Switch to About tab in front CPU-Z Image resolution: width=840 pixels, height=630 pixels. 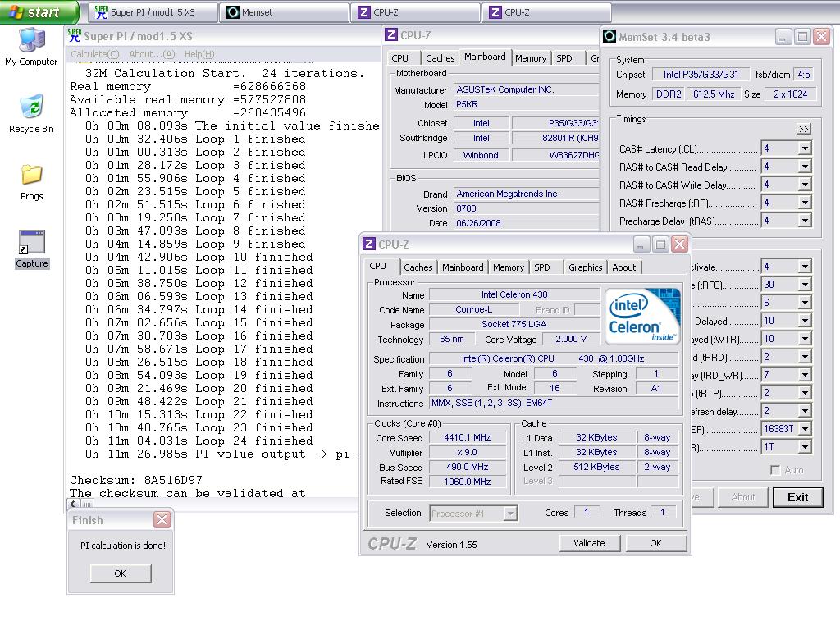[624, 267]
